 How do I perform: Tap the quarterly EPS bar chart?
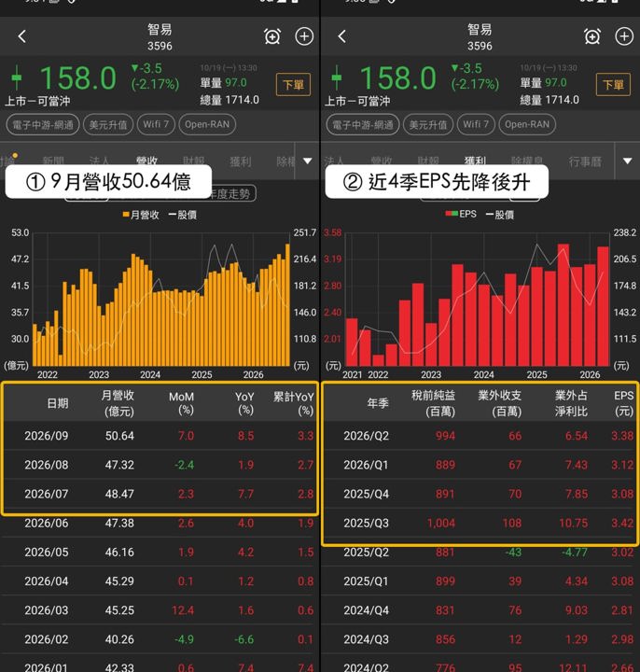point(477,300)
